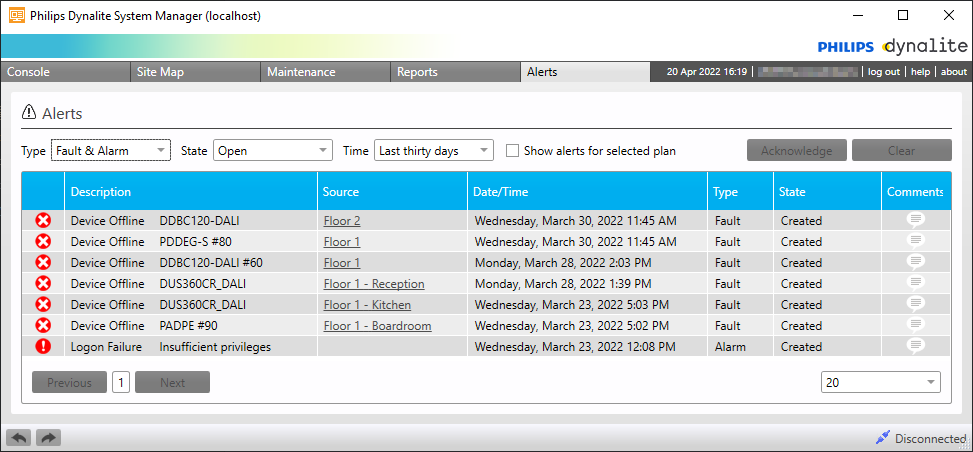The width and height of the screenshot is (973, 452).
Task: Expand the State dropdown set to Open
Action: tap(272, 151)
